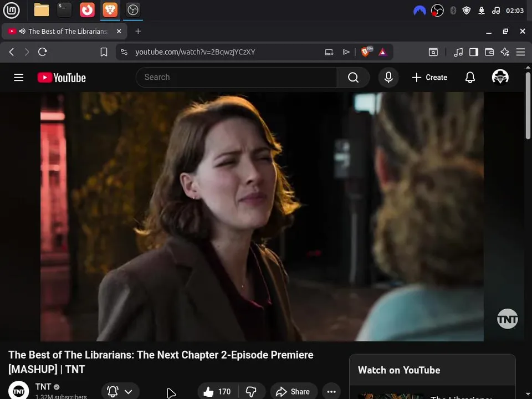Screen dimensions: 532x399
Task: Show notifications from the bell tray icon
Action: (482, 11)
